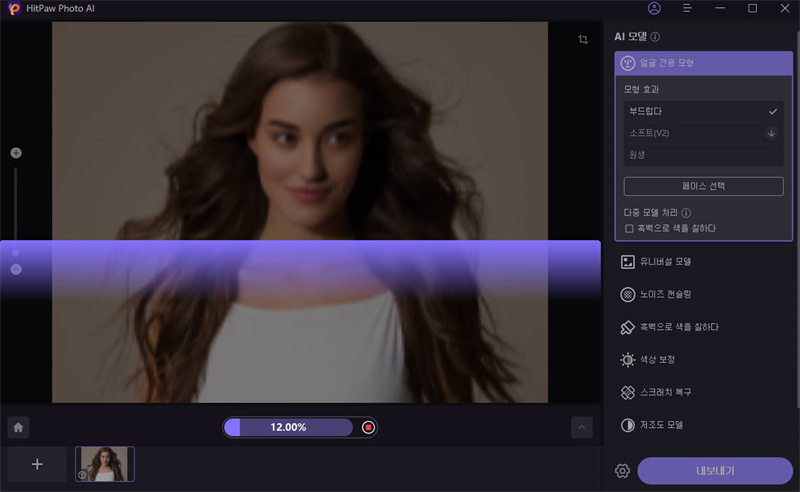
Task: Show AI 모델 info tooltip icon
Action: [x=656, y=37]
